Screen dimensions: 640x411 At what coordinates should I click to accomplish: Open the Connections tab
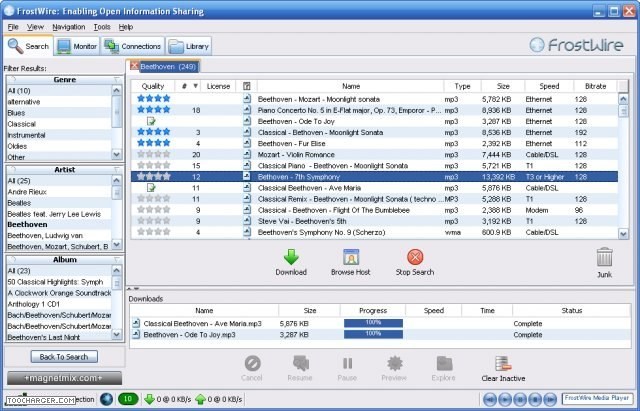(x=133, y=46)
